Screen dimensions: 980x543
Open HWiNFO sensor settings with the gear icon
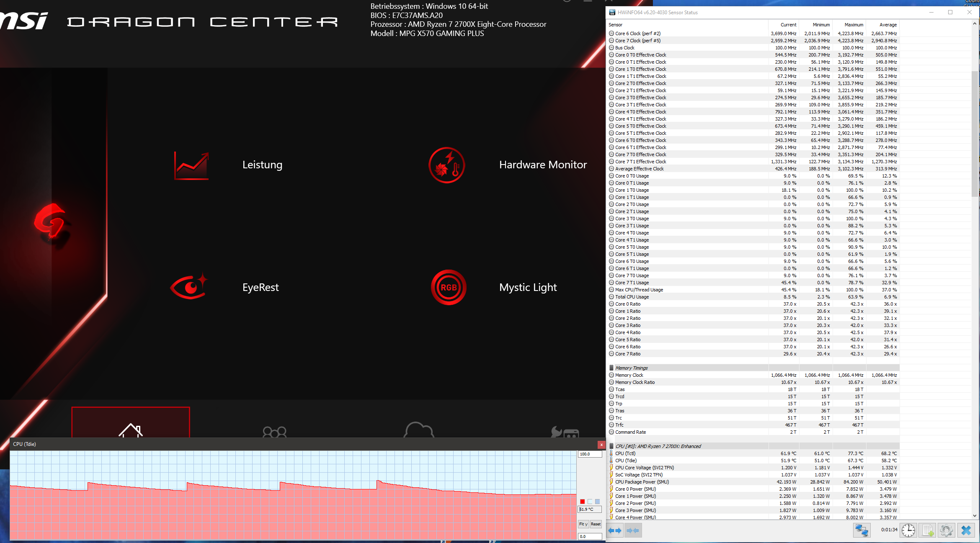(946, 530)
